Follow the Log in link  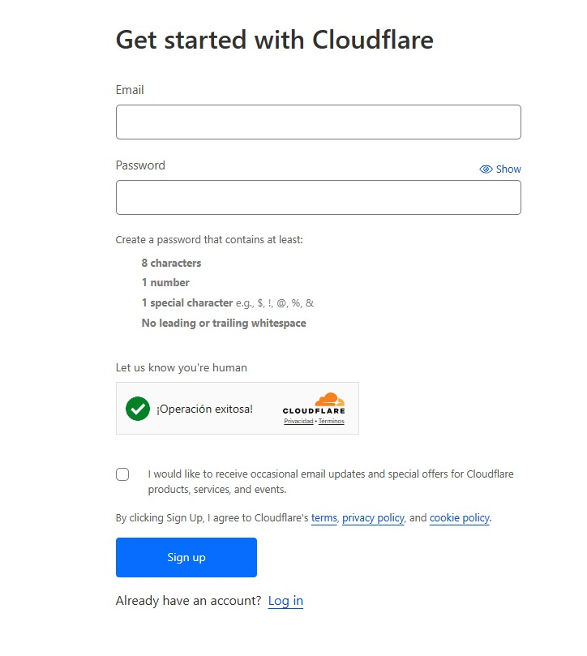(x=285, y=601)
